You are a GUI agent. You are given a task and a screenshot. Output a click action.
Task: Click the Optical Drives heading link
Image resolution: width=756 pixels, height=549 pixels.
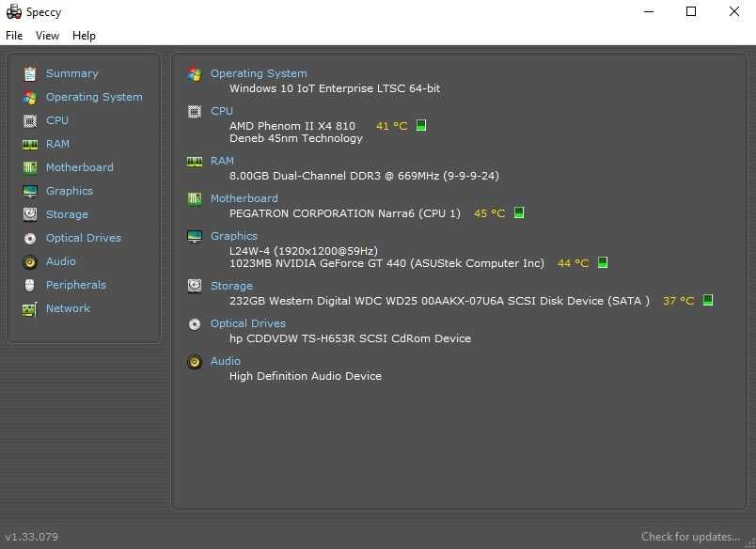248,323
